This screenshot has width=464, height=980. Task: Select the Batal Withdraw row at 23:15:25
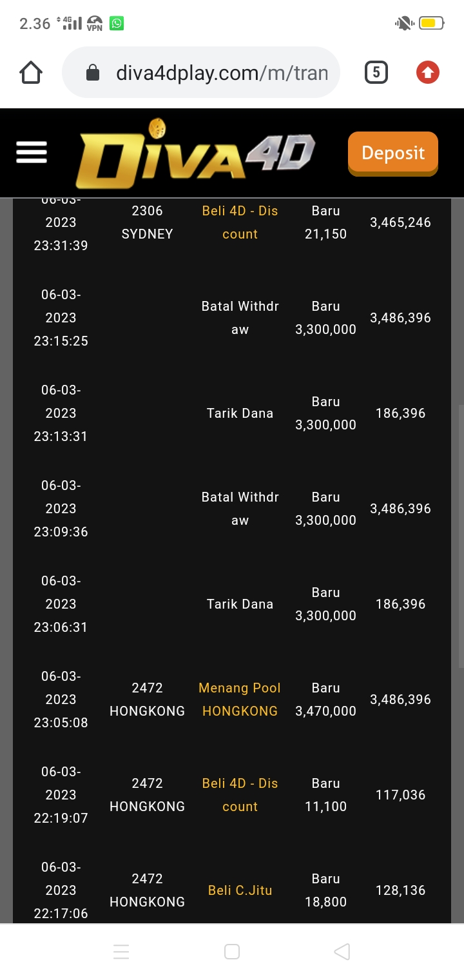click(240, 318)
